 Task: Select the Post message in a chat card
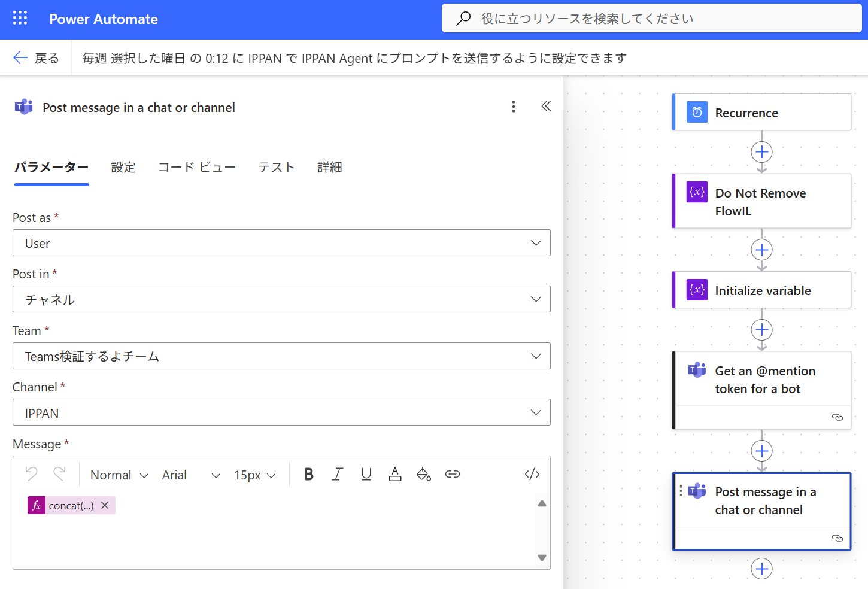tap(761, 511)
